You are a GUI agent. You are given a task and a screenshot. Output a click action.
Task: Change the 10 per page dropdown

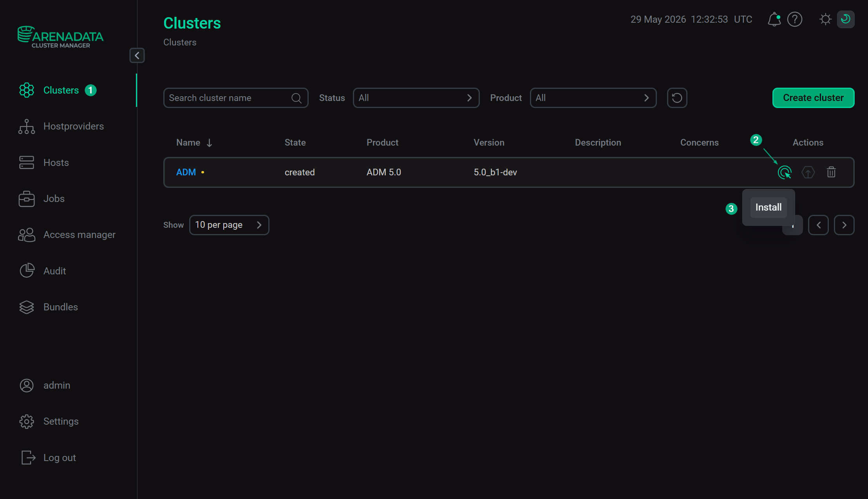[229, 225]
